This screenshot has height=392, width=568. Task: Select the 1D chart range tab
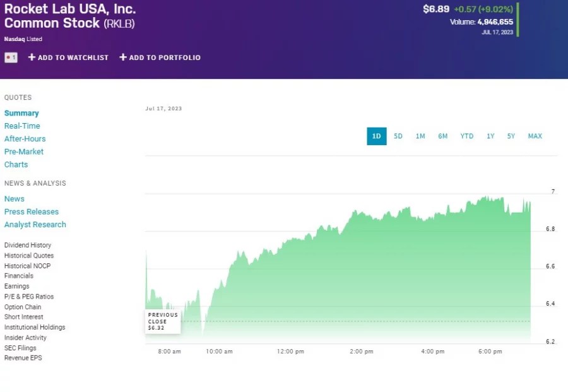pyautogui.click(x=377, y=136)
